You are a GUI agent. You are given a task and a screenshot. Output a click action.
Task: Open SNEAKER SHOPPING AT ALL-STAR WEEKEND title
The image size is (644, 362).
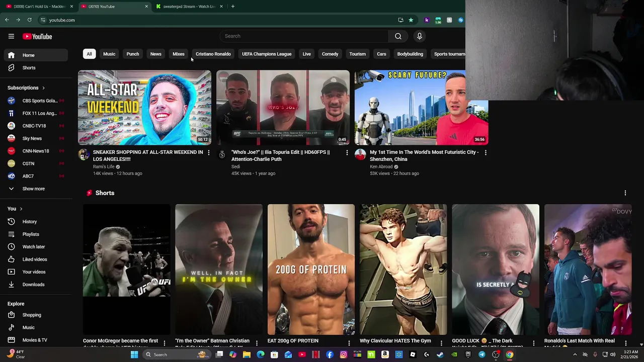tap(148, 156)
